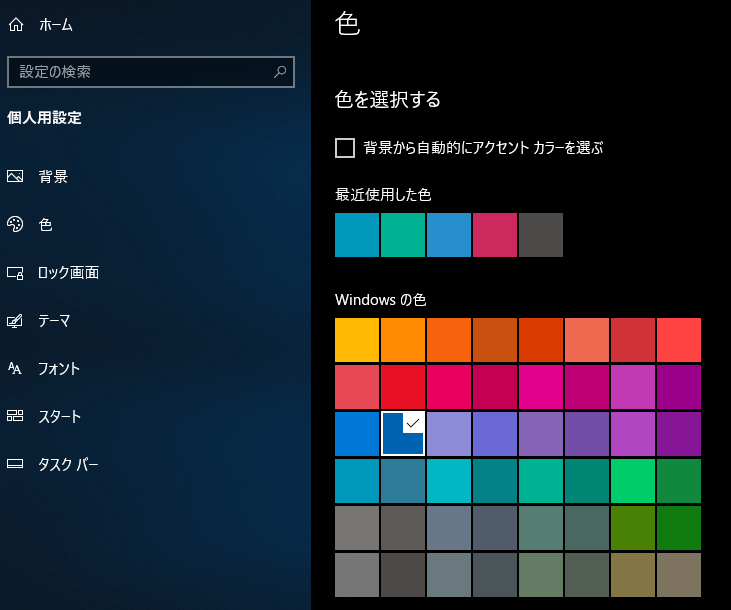Click the テーマ theme icon
731x610 pixels.
coord(15,321)
